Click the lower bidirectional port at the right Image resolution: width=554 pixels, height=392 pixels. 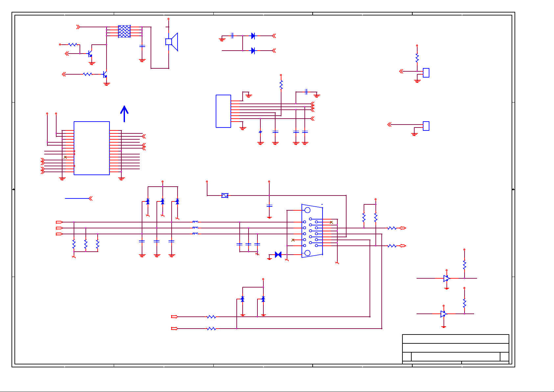pyautogui.click(x=403, y=246)
